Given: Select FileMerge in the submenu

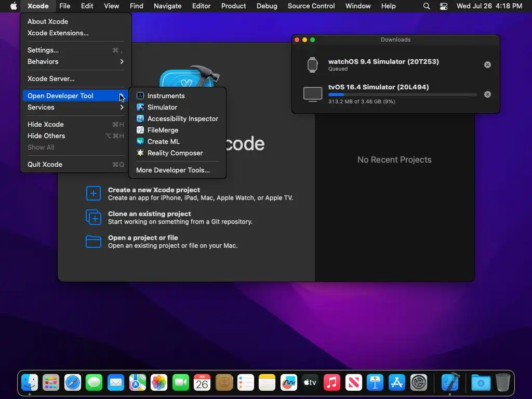Looking at the screenshot, I should point(177,130).
